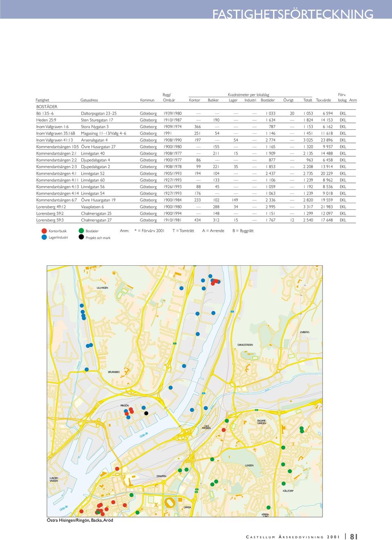Viewport: 392px width, 540px height.
Task: Click the FASTIGHETSFÖRTECKNING page heading
Action: tap(292, 14)
